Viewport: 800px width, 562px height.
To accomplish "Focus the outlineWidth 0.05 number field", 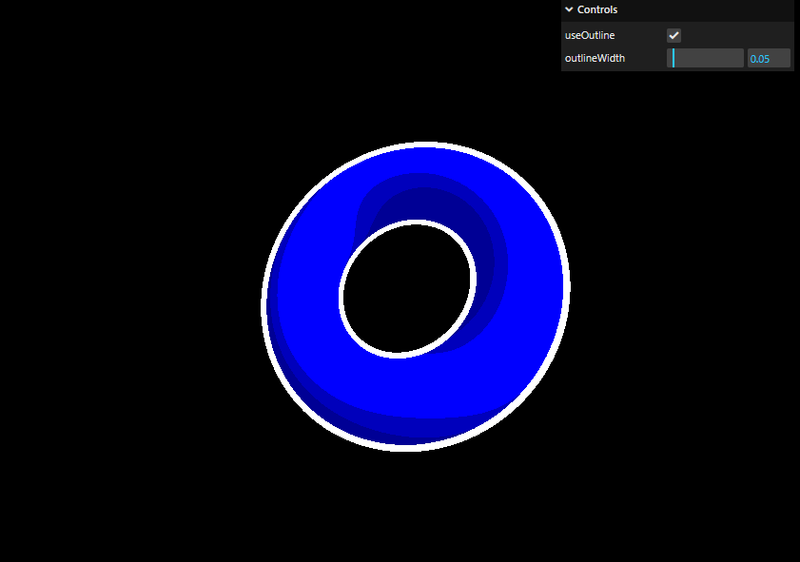I will pyautogui.click(x=768, y=58).
